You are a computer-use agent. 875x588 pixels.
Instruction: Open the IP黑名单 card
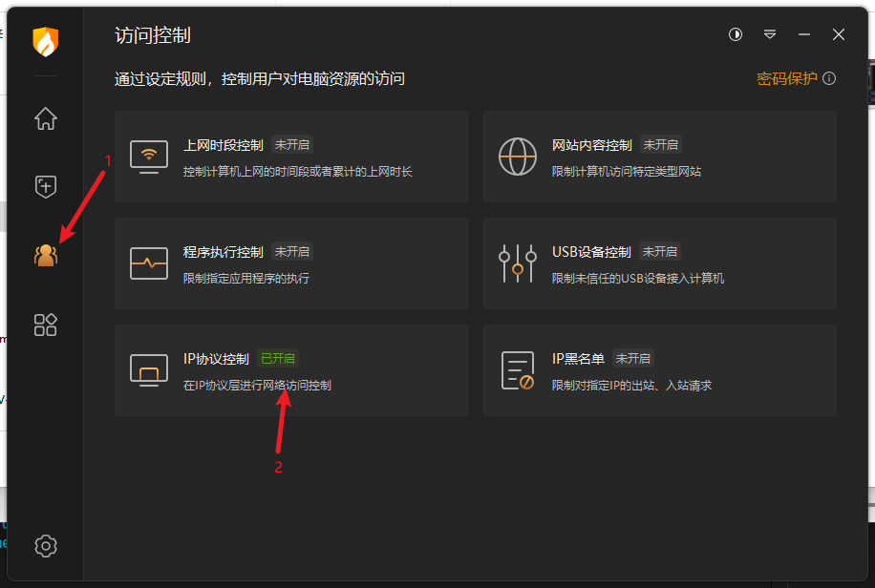660,370
